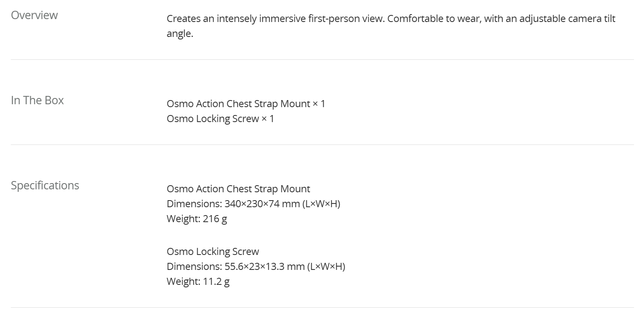Click the word "angle." on the second Overview line

point(180,34)
